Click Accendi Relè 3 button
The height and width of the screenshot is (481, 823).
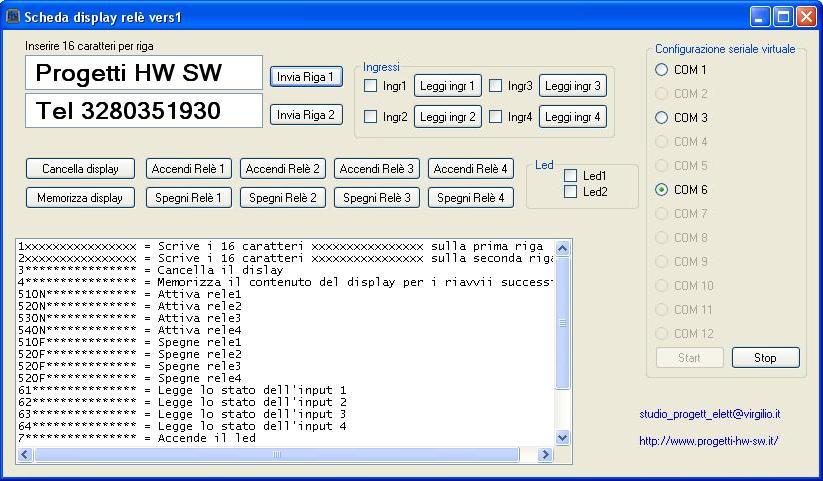tap(376, 169)
